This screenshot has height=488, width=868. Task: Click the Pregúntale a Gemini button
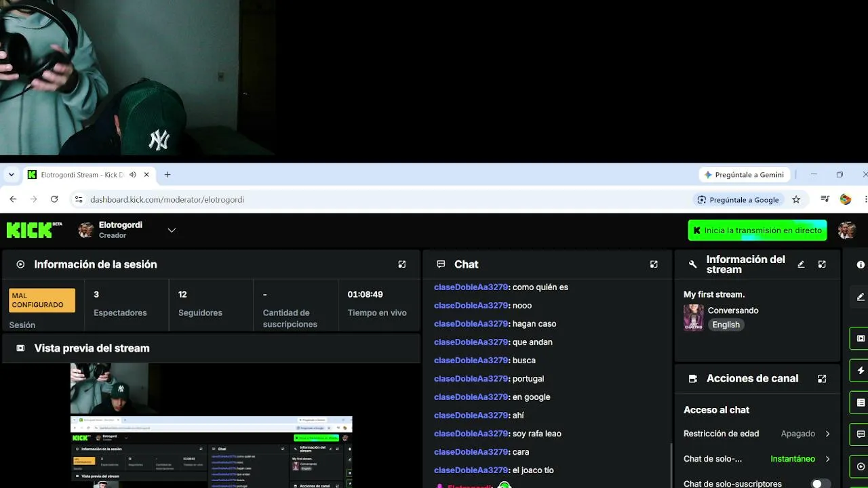[x=744, y=175]
